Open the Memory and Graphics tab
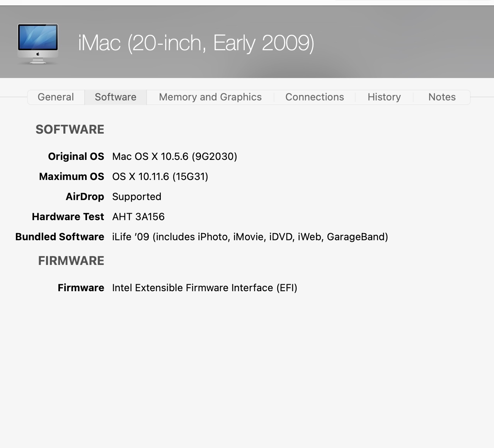Screen dimensions: 494x448 (210, 97)
